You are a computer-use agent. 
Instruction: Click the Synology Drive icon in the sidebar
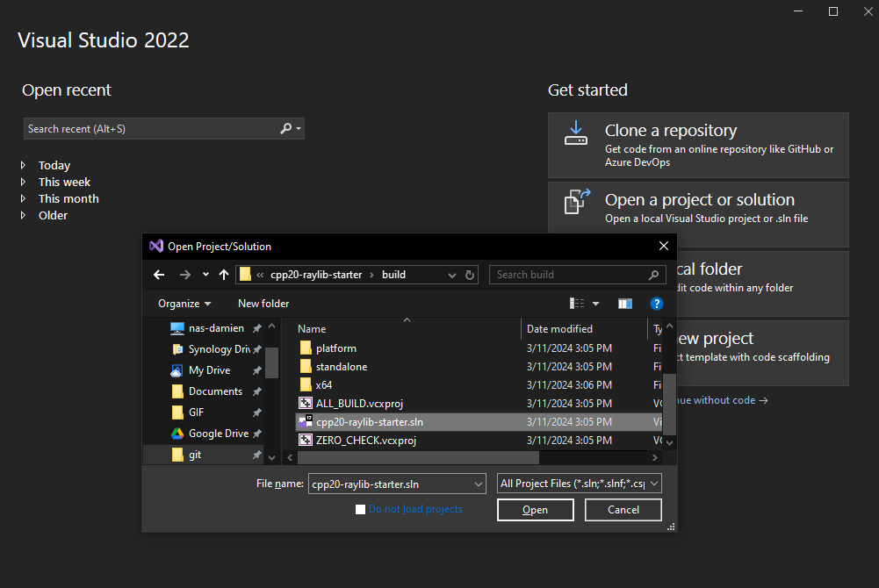(x=177, y=349)
